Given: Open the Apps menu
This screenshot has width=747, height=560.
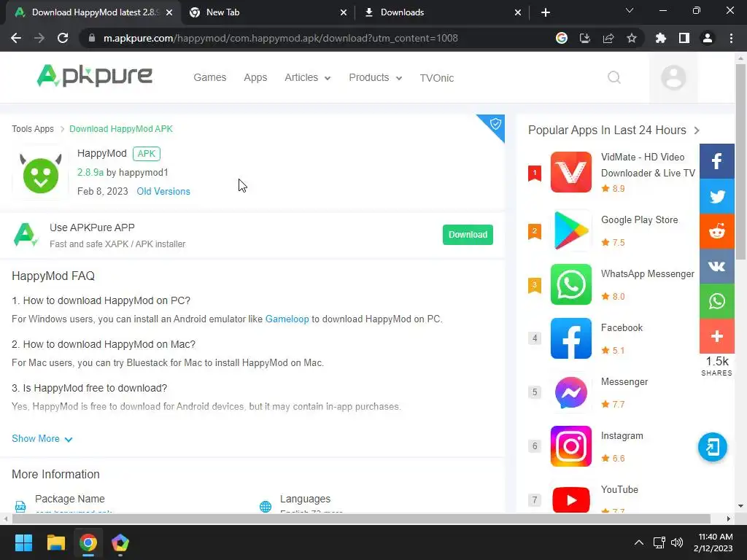Looking at the screenshot, I should (x=255, y=77).
